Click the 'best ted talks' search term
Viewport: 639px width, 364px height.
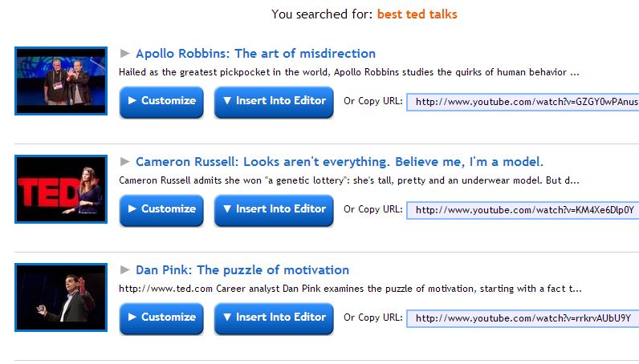tap(417, 14)
